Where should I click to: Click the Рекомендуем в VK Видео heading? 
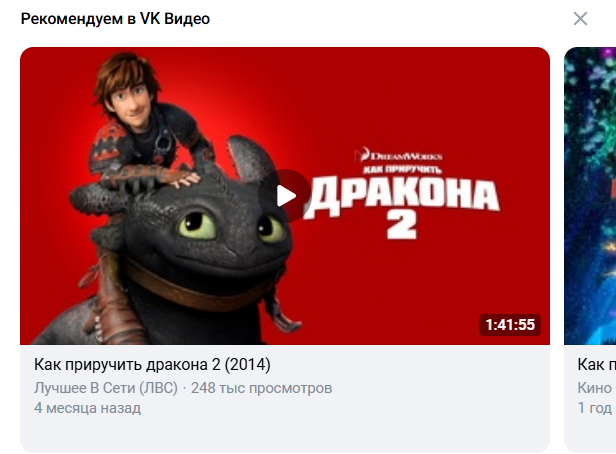115,18
